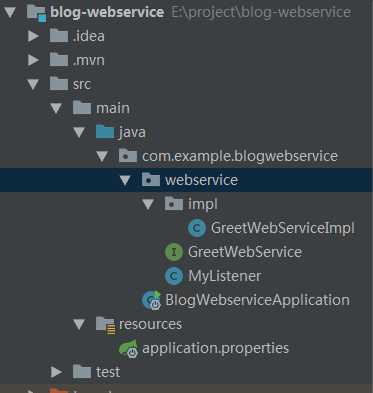The height and width of the screenshot is (393, 373).
Task: Select the blog-webservice project root label
Action: [107, 13]
